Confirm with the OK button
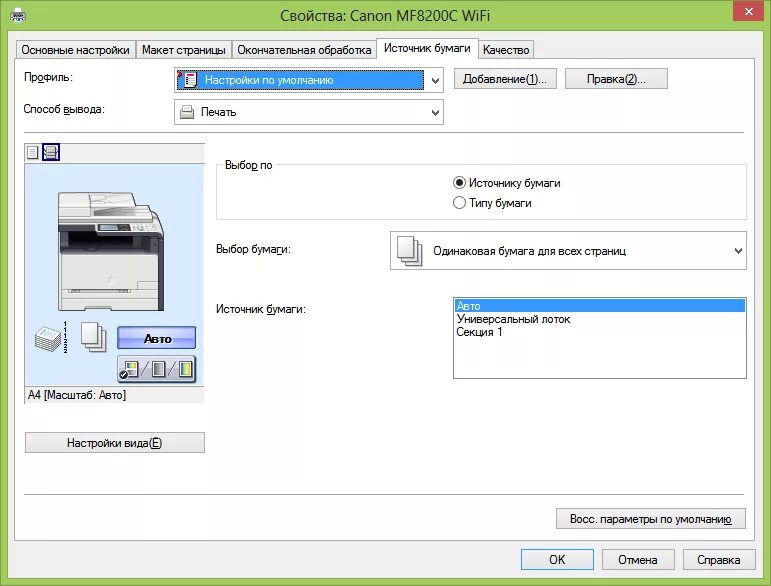The width and height of the screenshot is (771, 586). pyautogui.click(x=557, y=560)
